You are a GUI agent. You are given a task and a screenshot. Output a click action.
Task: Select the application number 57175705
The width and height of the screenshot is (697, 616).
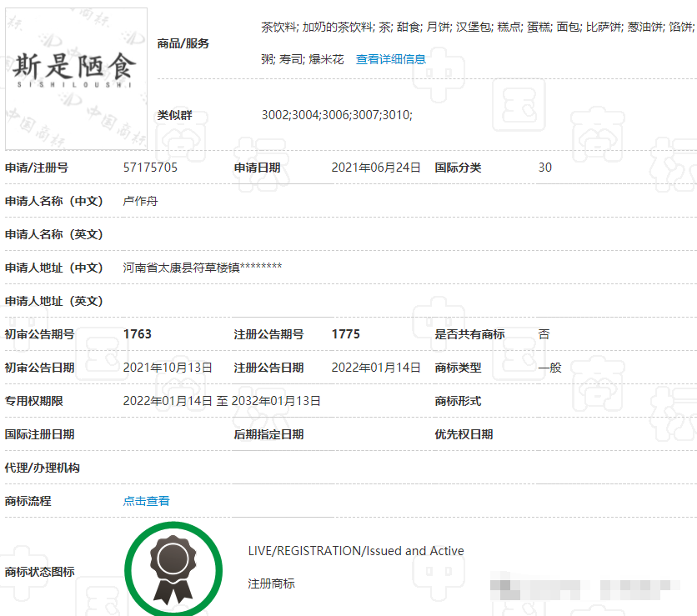tap(150, 168)
